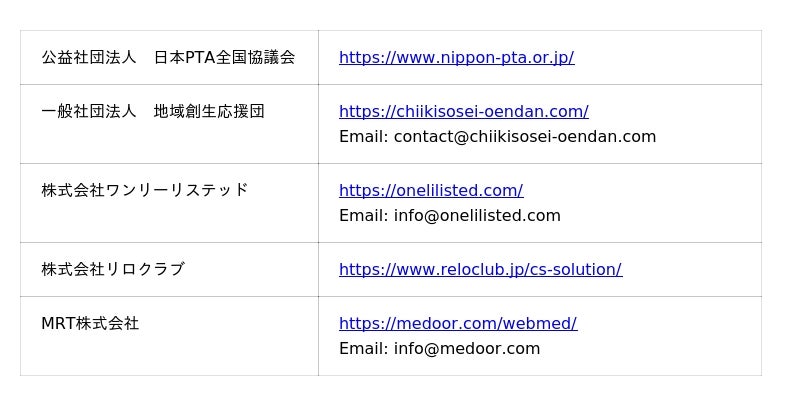Click the MRT株式会社 cell text
This screenshot has height=406, width=800.
(90, 324)
